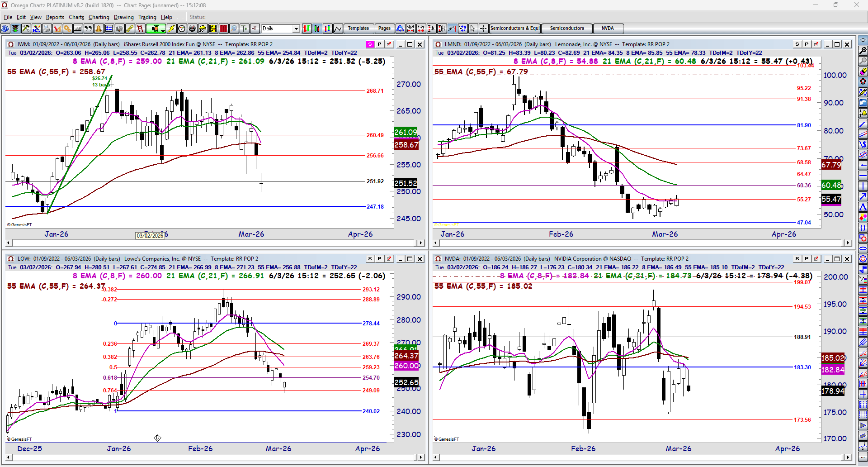Image resolution: width=868 pixels, height=467 pixels.
Task: Open the hammer and pick tools icon
Action: tap(26, 29)
